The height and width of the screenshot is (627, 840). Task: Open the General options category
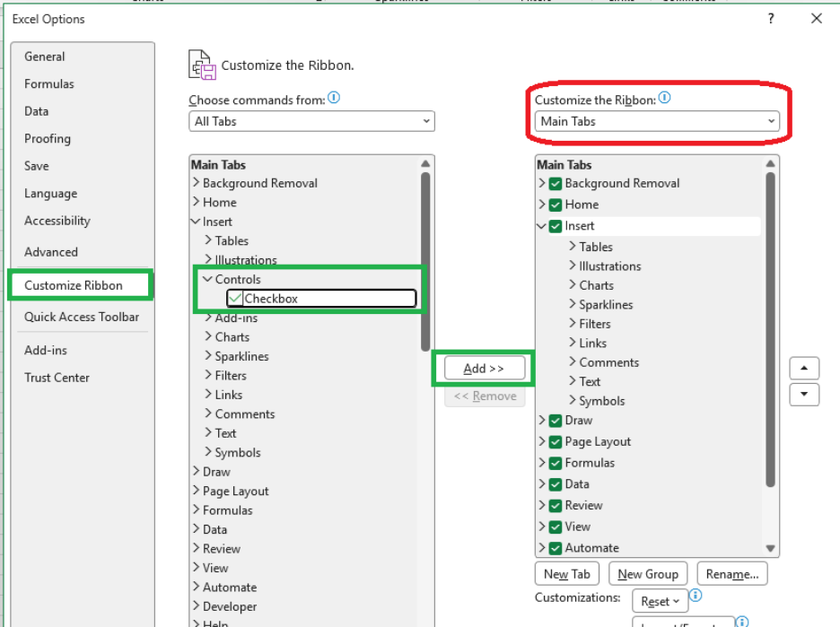(45, 57)
